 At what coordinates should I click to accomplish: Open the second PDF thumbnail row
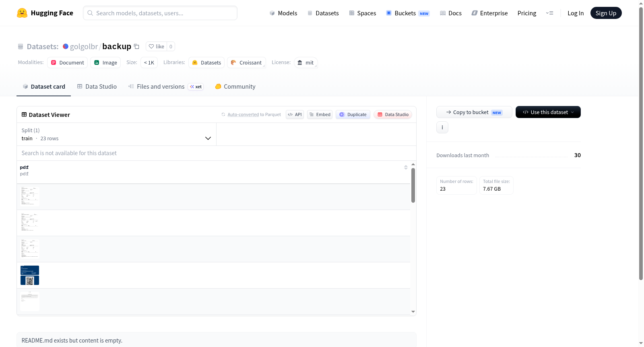30,223
